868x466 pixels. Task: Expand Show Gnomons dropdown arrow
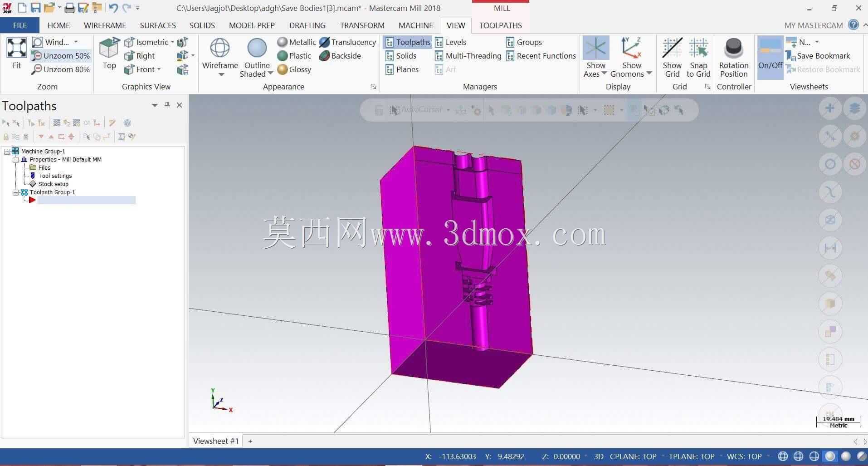[x=649, y=73]
